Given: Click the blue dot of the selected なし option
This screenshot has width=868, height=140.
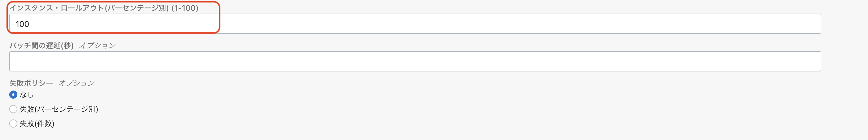Looking at the screenshot, I should click(13, 95).
